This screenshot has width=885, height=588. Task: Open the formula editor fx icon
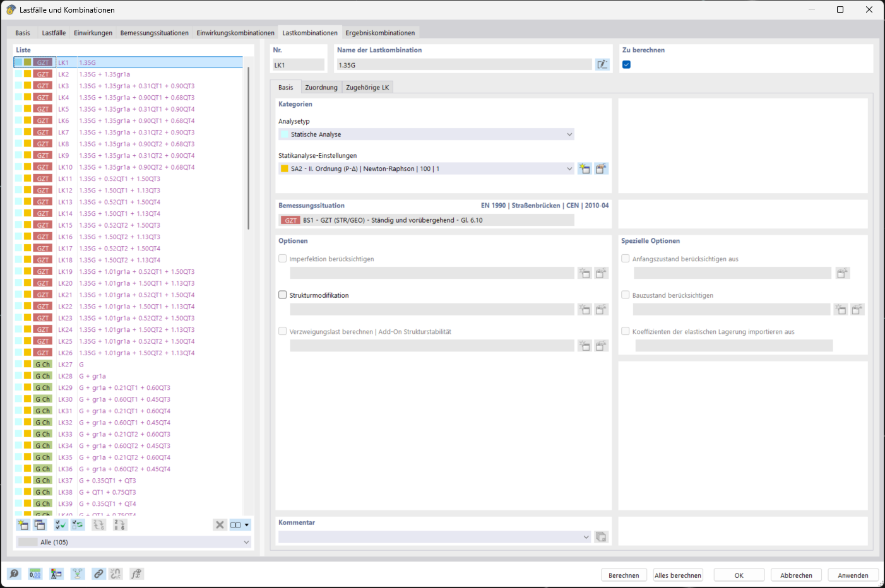coord(136,573)
